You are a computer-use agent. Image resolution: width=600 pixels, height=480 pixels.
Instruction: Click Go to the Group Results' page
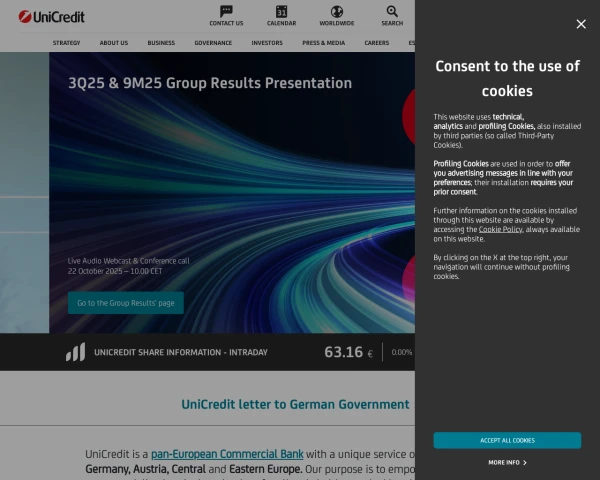[126, 303]
